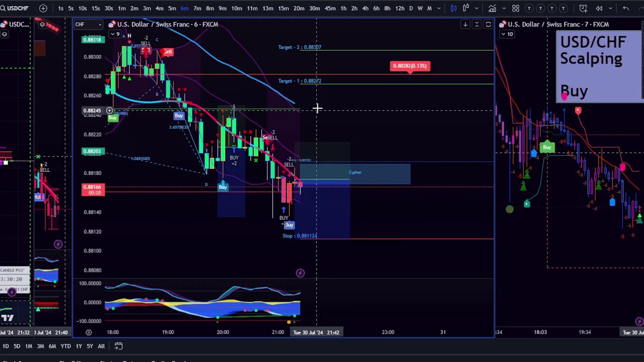The height and width of the screenshot is (362, 644).
Task: Click the green Buy label in right chart
Action: point(547,147)
